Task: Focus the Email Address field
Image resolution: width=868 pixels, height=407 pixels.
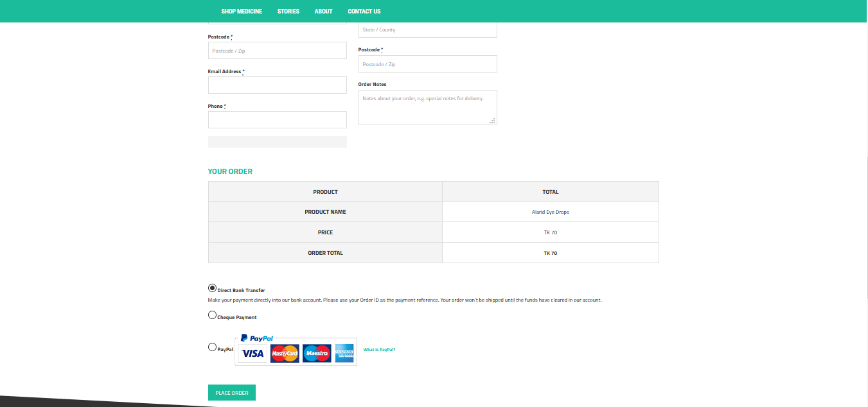Action: pyautogui.click(x=277, y=85)
